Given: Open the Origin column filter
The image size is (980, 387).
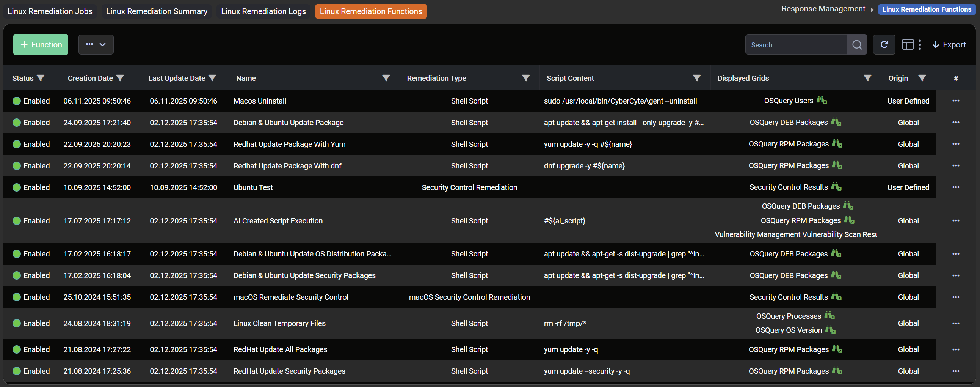Looking at the screenshot, I should [x=922, y=78].
